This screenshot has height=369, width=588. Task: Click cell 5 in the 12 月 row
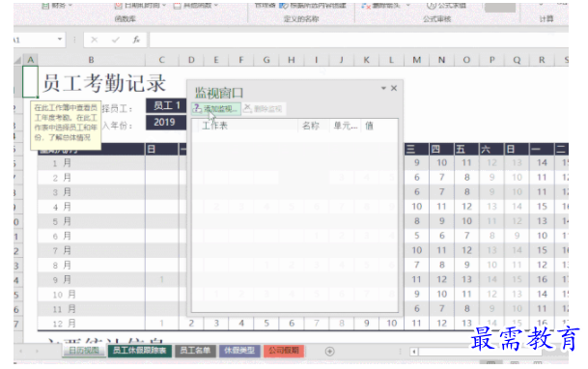266,323
